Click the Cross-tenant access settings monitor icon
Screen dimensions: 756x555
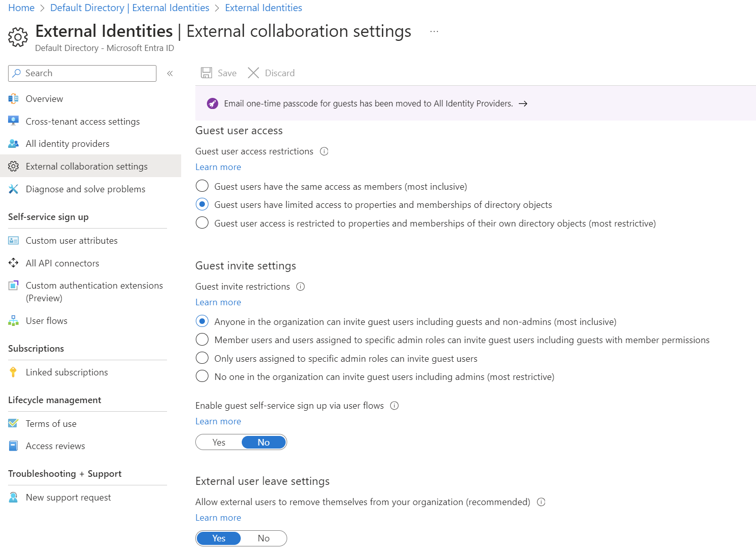click(14, 121)
